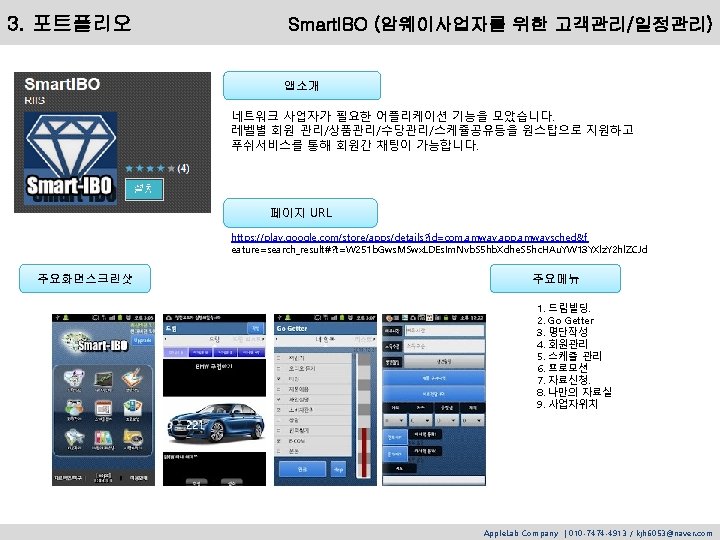The width and height of the screenshot is (720, 540).
Task: Select menu entry 1. 드림빌딩
Action: [x=563, y=308]
